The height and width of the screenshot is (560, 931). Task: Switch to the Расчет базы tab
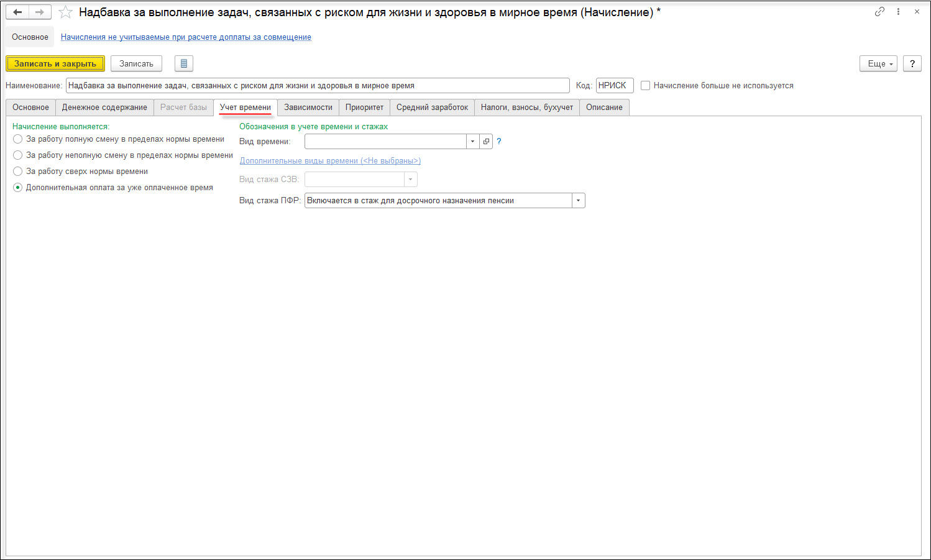(183, 108)
